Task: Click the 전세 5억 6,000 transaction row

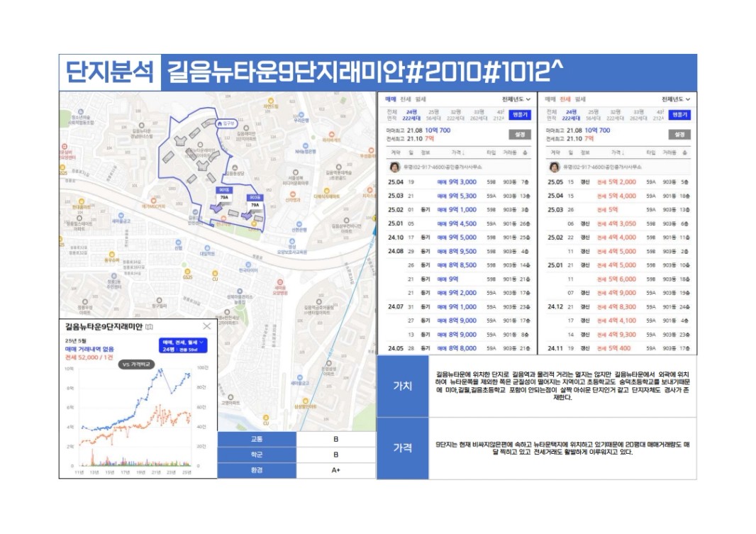Action: (x=618, y=279)
